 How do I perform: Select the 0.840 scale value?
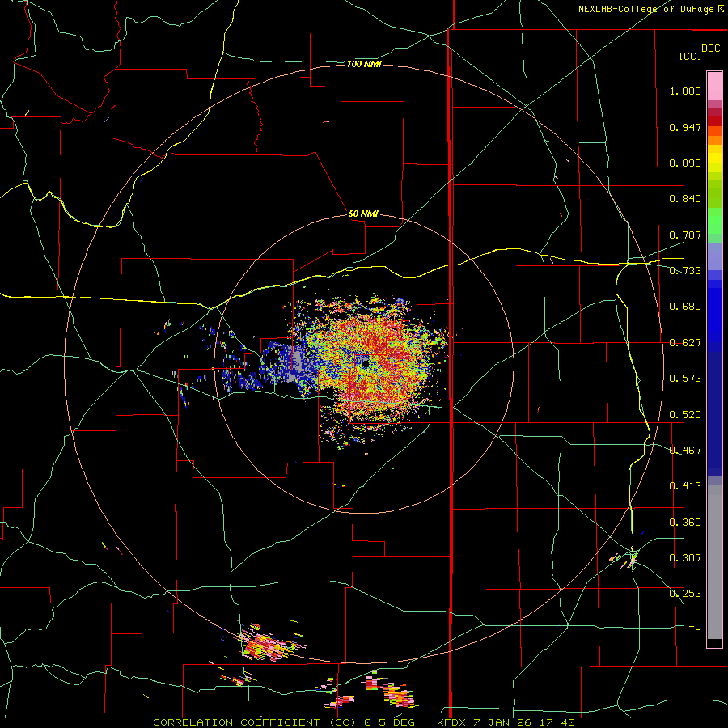coord(685,199)
